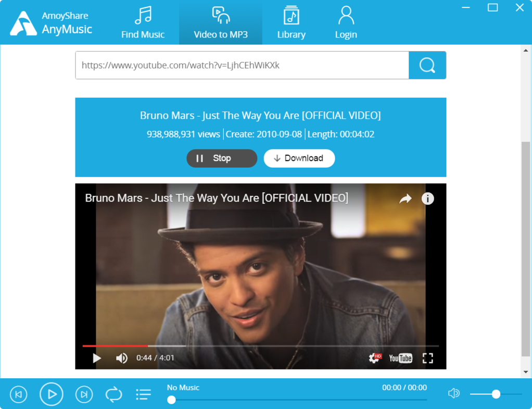Click the music progress slider

coord(297,400)
